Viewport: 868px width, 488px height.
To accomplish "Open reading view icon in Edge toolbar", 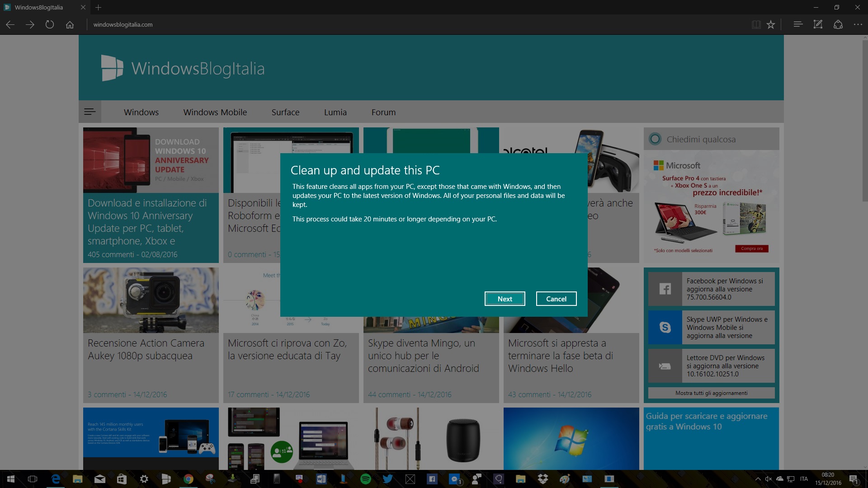I will tap(756, 24).
